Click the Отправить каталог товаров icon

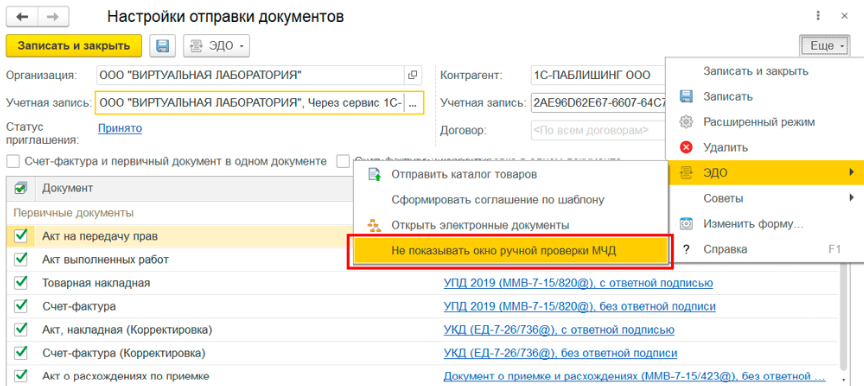(375, 175)
